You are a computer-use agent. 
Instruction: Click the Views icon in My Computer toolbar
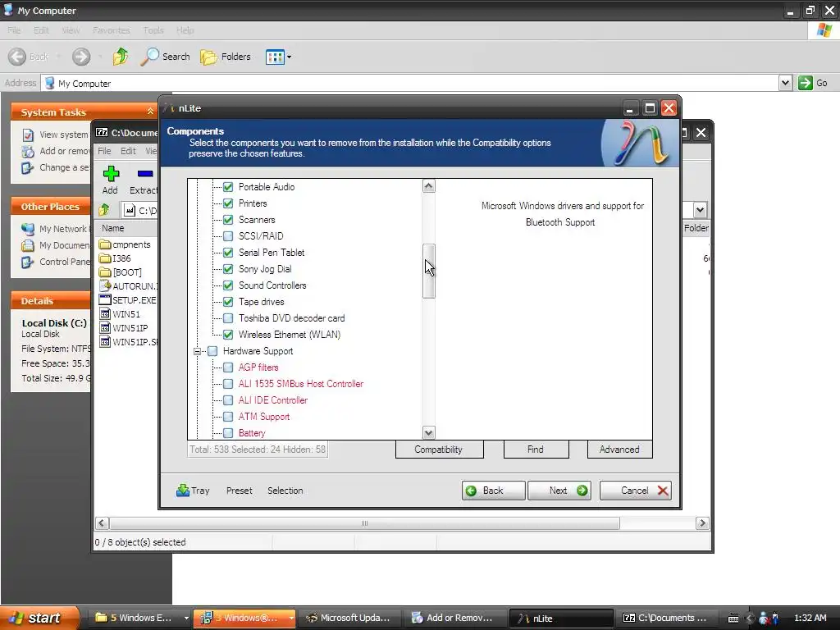[x=275, y=57]
